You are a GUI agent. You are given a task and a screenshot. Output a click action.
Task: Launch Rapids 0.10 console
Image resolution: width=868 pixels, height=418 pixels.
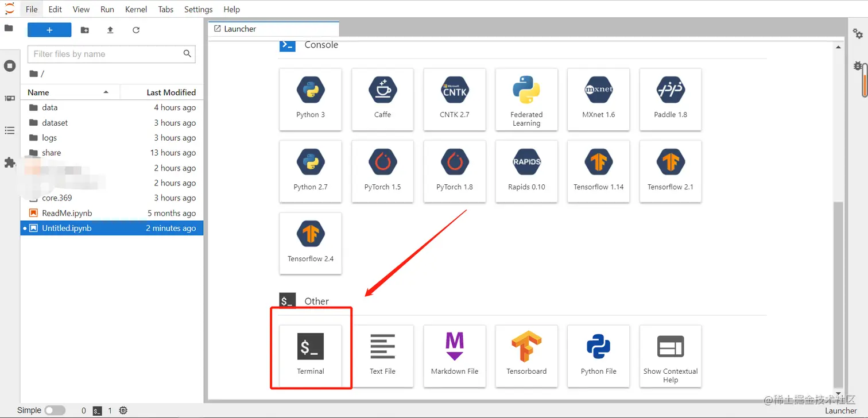(x=526, y=171)
